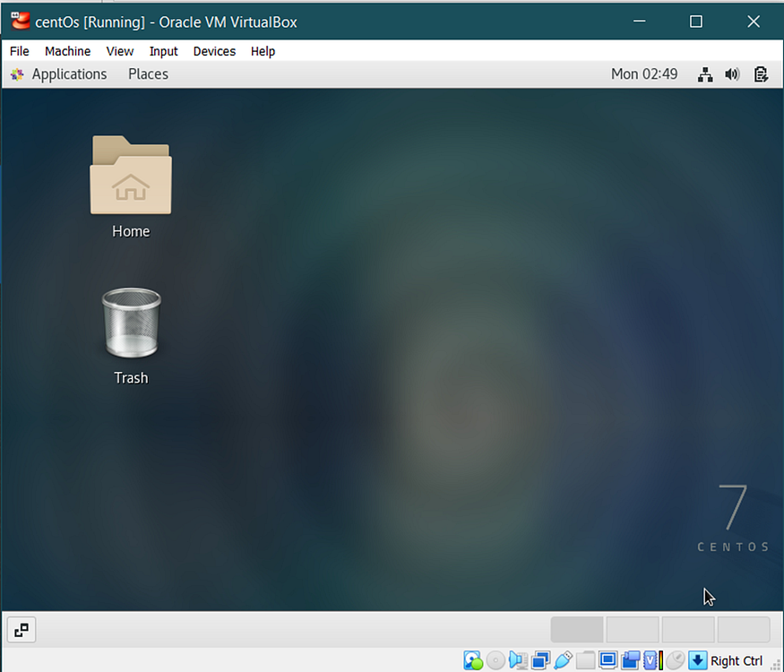Open the CentOS network tray icon
This screenshot has width=784, height=672.
pos(705,74)
